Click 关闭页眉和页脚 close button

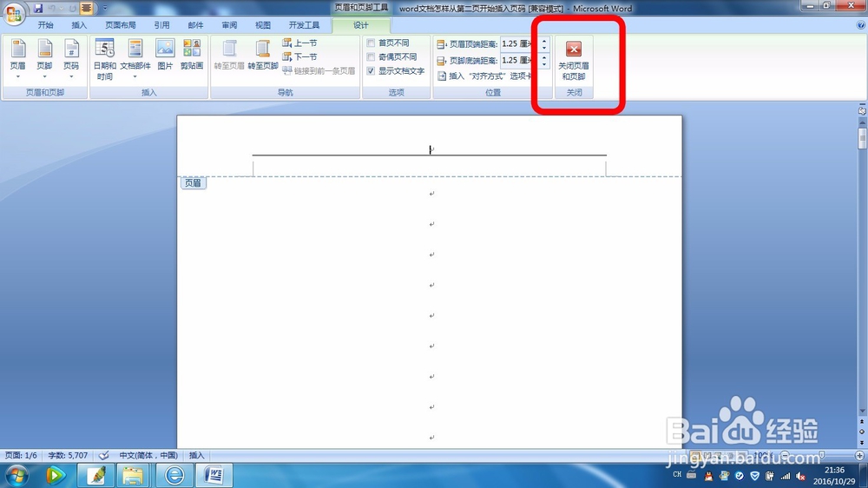coord(574,61)
